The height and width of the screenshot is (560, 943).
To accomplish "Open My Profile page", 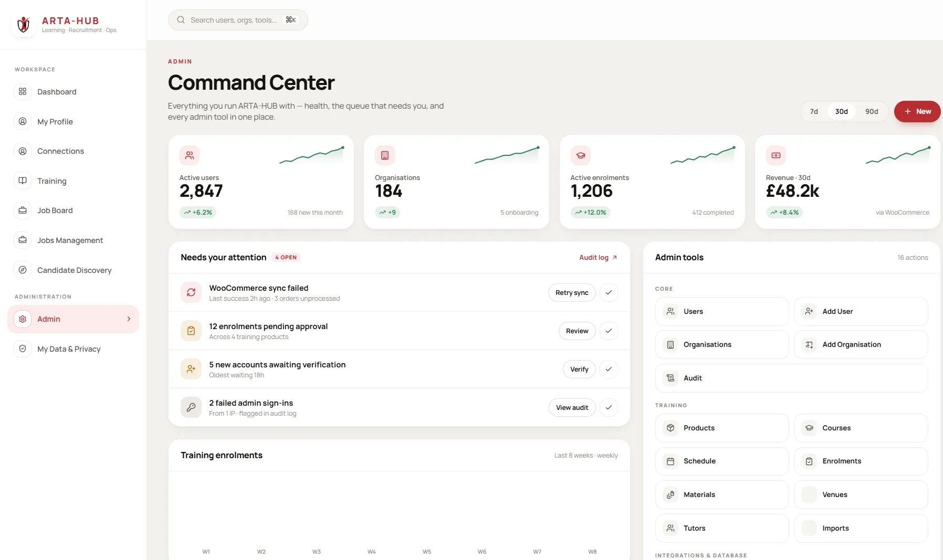I will (73, 121).
